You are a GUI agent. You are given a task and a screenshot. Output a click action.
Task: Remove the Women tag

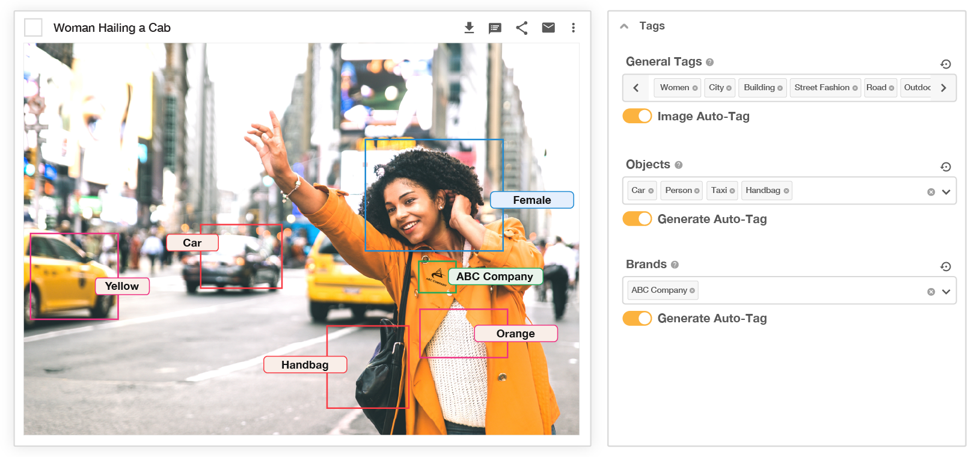pos(695,88)
